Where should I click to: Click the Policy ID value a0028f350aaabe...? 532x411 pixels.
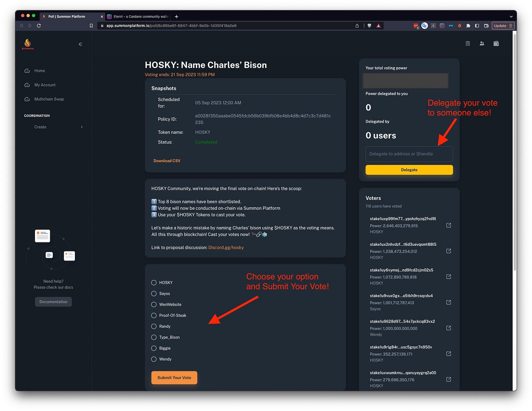pyautogui.click(x=263, y=119)
